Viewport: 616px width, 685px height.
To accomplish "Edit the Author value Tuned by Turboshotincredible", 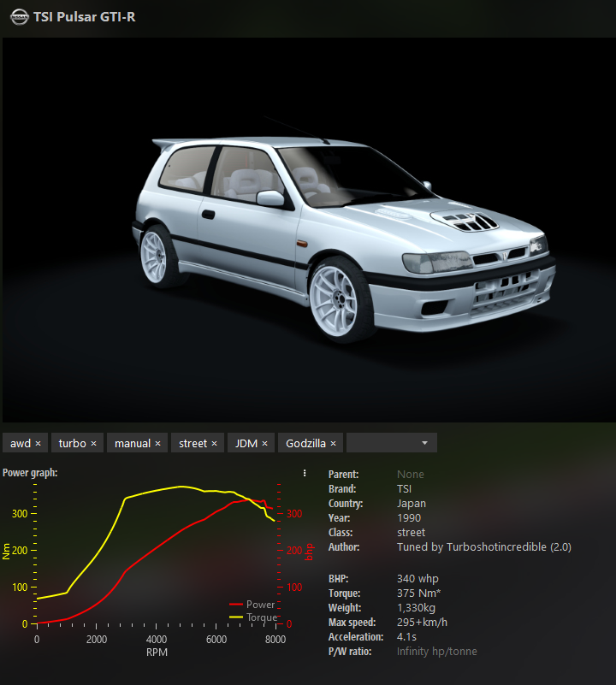I will 484,547.
